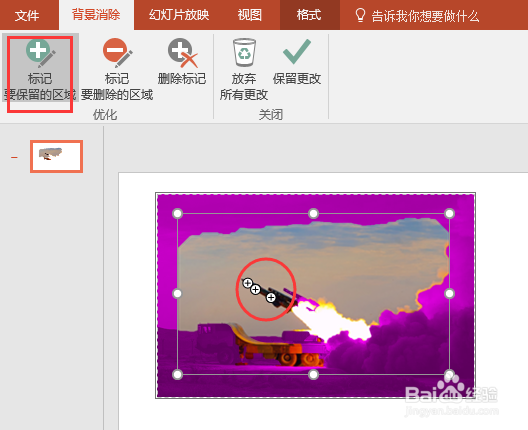Viewport: 528px width, 430px height.
Task: Click top-center selection handle of marquee
Action: point(314,213)
